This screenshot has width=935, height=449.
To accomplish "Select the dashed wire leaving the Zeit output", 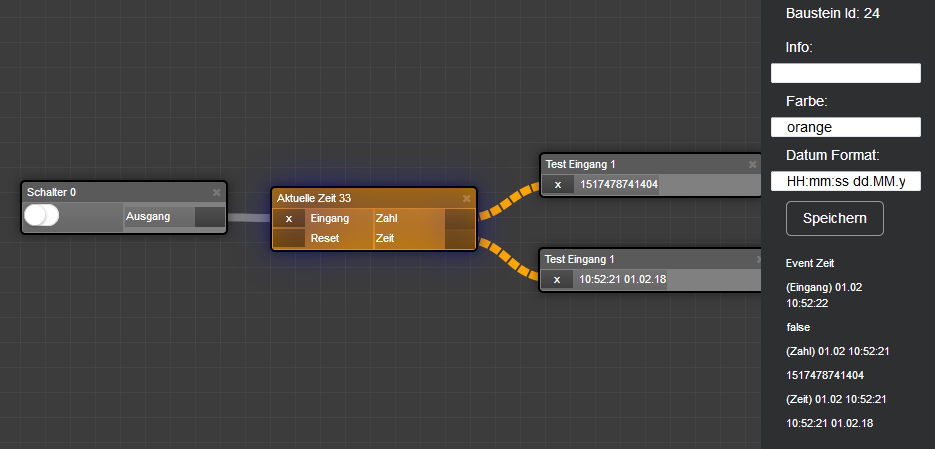I will point(510,259).
